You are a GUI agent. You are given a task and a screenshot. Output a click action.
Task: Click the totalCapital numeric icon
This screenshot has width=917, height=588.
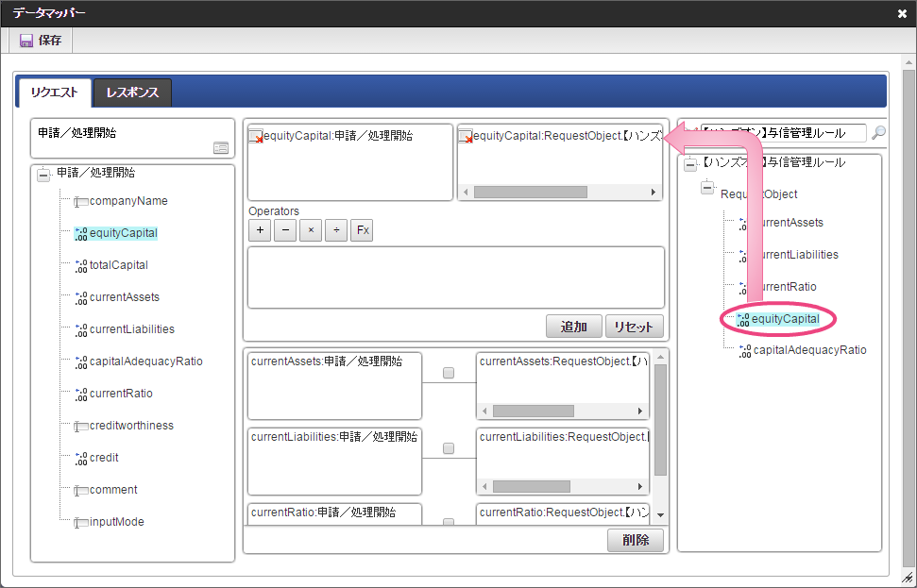pos(80,266)
